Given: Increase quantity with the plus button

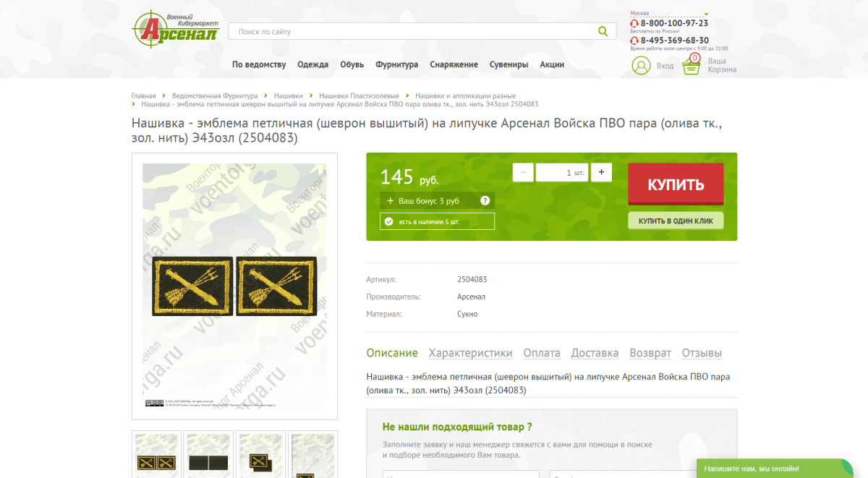Looking at the screenshot, I should pos(601,173).
